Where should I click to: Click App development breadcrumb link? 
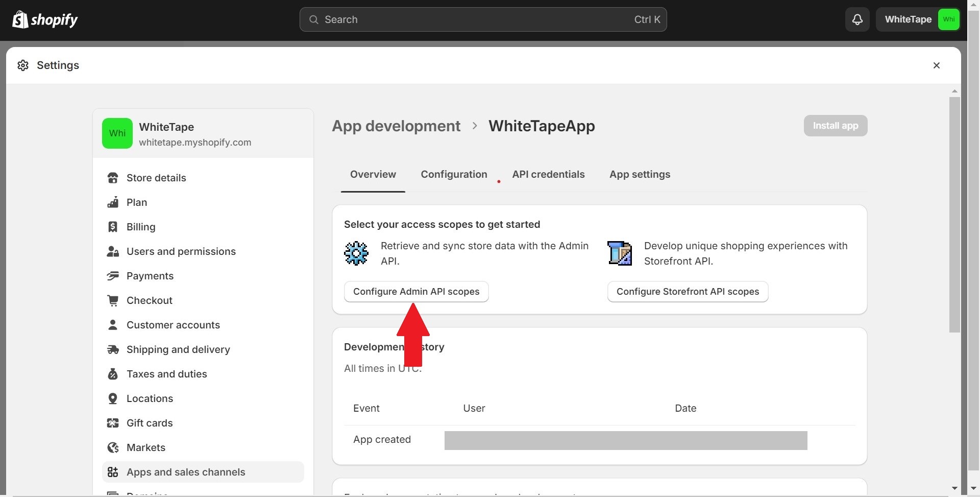point(396,126)
